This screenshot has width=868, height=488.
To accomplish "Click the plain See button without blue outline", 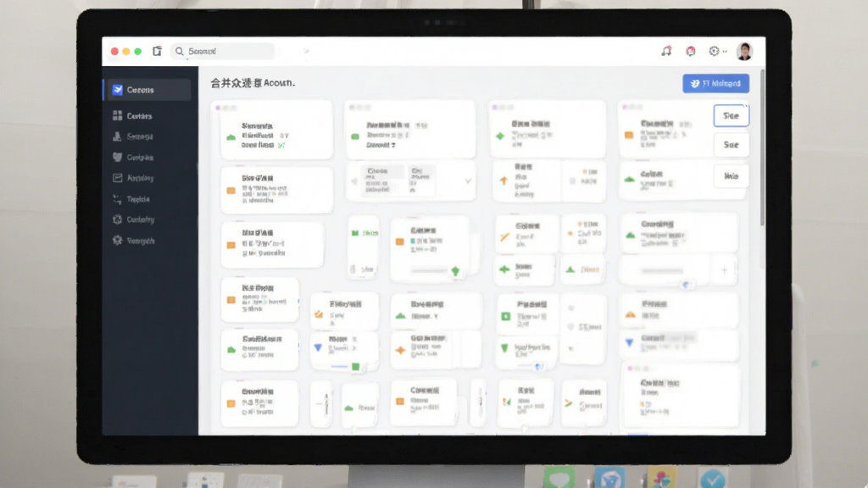I will click(x=731, y=144).
